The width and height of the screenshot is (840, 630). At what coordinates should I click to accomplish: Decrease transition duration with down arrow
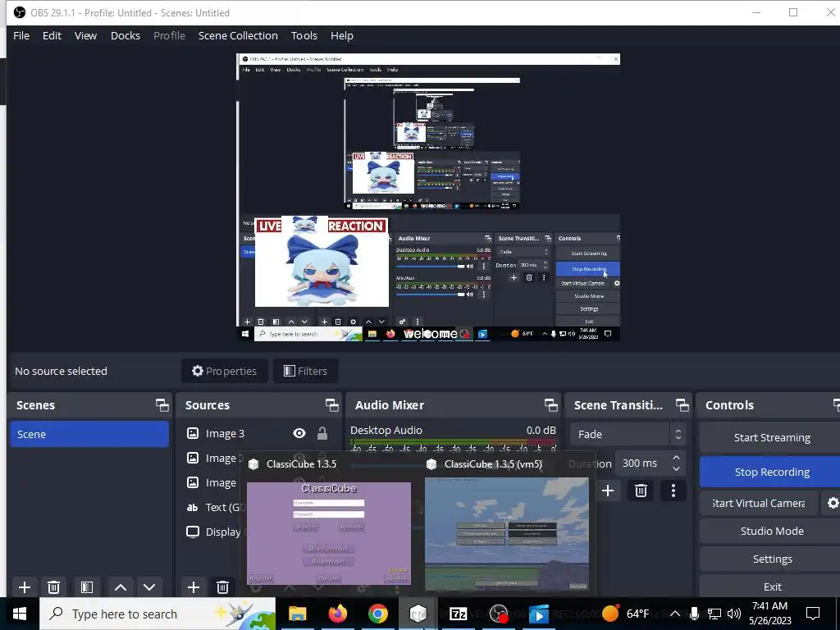(x=676, y=469)
